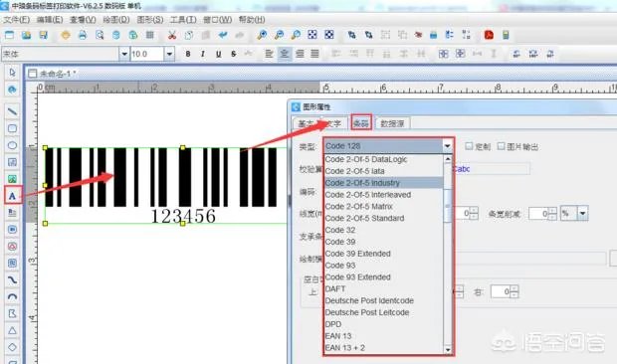Click scroll-down arrow of type list

(448, 349)
